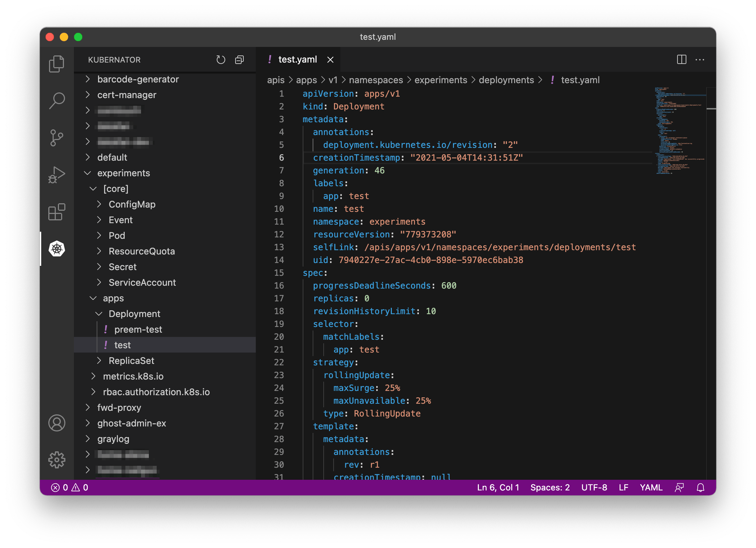Open the Manage gear icon
Viewport: 756px width, 548px height.
point(56,460)
